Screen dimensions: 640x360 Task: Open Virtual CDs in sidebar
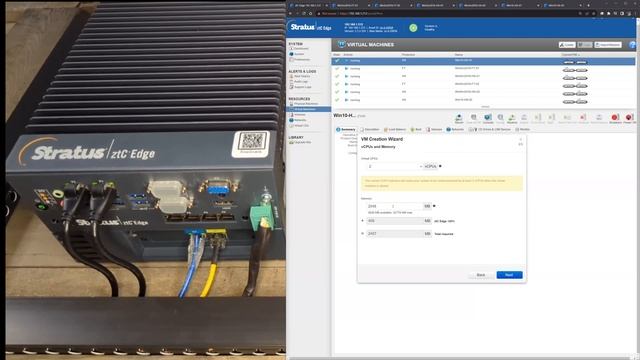tap(299, 125)
